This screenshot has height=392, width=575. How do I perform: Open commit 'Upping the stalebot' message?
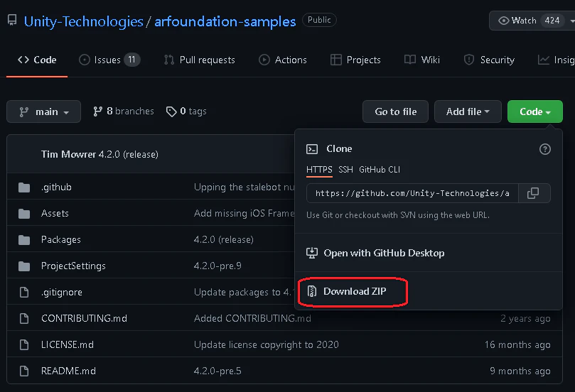tap(244, 187)
